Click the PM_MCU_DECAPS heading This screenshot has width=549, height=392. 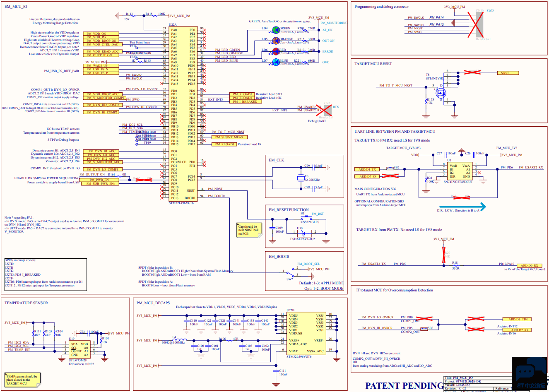click(x=153, y=303)
